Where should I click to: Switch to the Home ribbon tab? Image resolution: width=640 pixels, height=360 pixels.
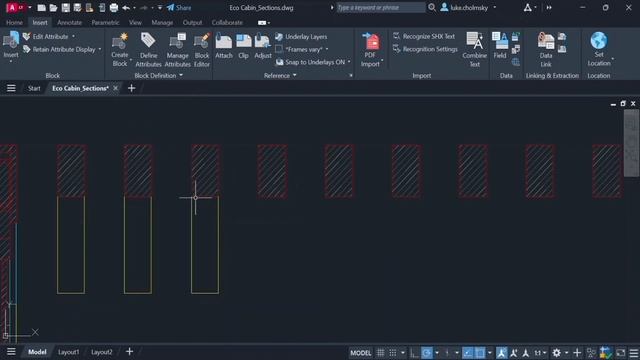pyautogui.click(x=14, y=22)
